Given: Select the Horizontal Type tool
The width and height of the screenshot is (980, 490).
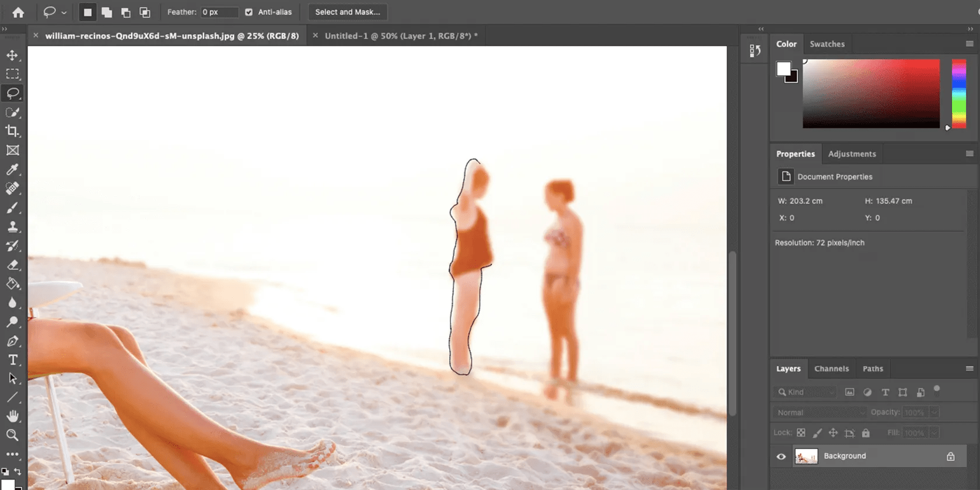Looking at the screenshot, I should tap(12, 360).
